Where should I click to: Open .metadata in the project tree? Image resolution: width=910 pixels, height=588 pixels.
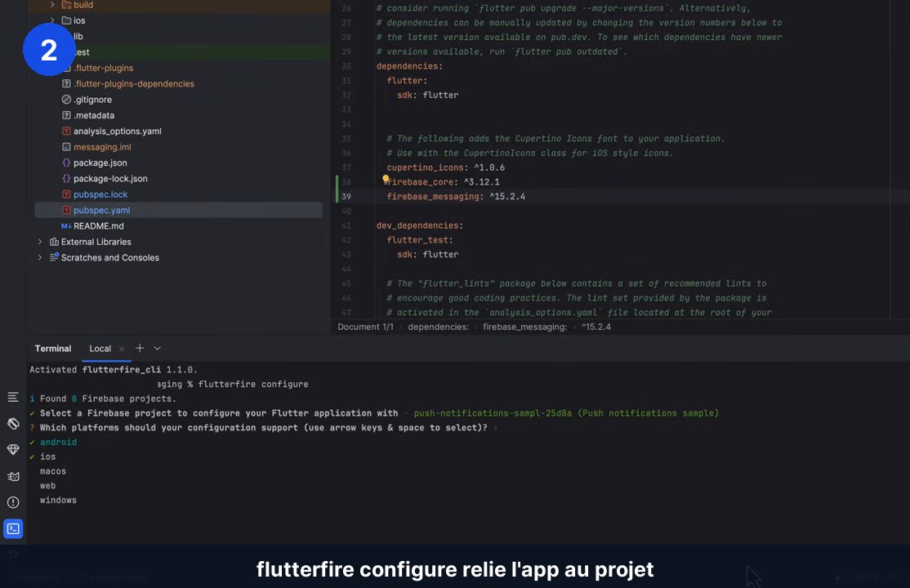coord(93,115)
